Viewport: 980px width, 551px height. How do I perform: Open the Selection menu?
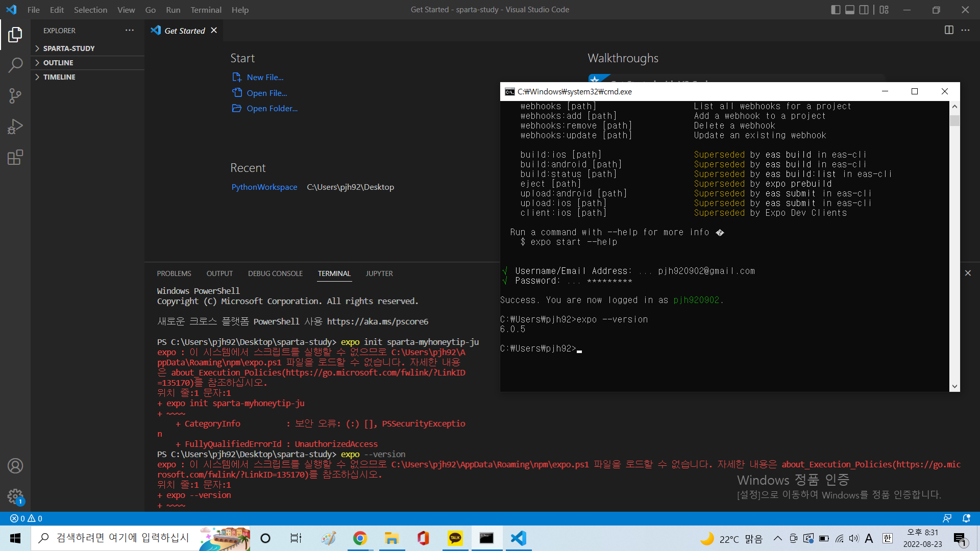[x=90, y=10]
